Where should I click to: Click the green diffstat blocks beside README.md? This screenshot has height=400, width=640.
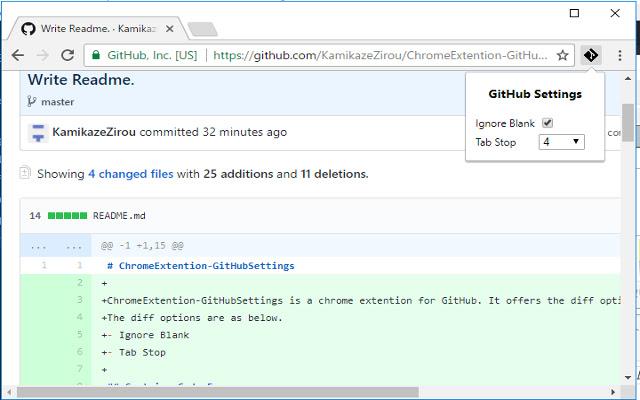click(67, 216)
